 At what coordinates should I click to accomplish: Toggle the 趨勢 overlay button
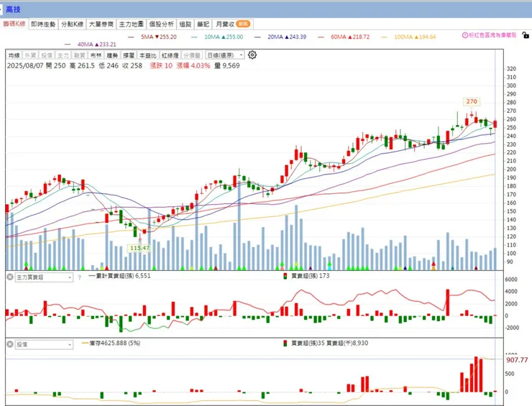click(112, 55)
